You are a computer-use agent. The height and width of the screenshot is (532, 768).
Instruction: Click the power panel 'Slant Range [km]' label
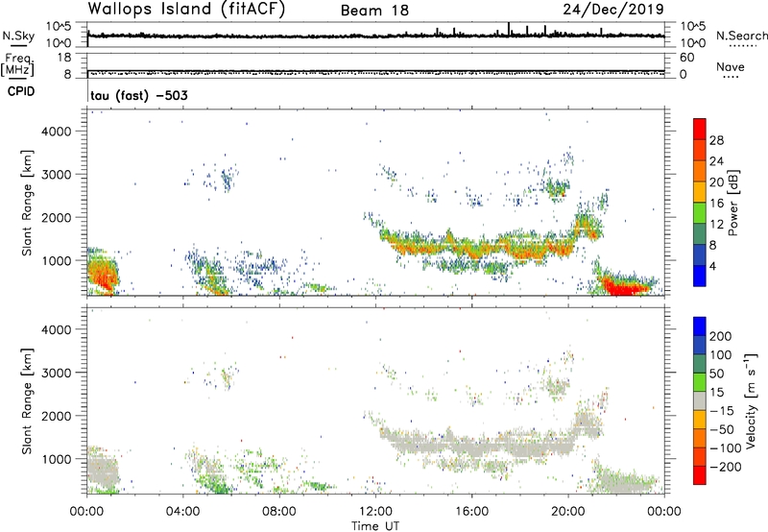coord(27,203)
